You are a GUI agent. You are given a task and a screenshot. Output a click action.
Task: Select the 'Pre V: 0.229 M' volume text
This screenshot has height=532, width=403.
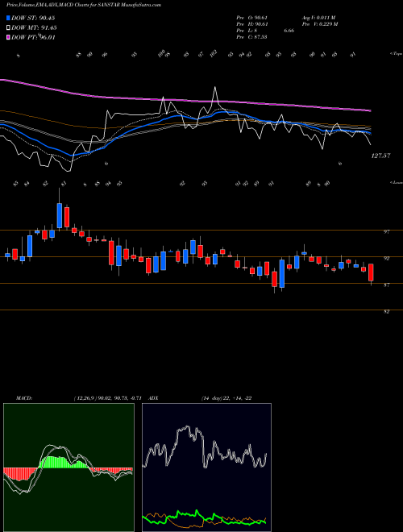320,24
